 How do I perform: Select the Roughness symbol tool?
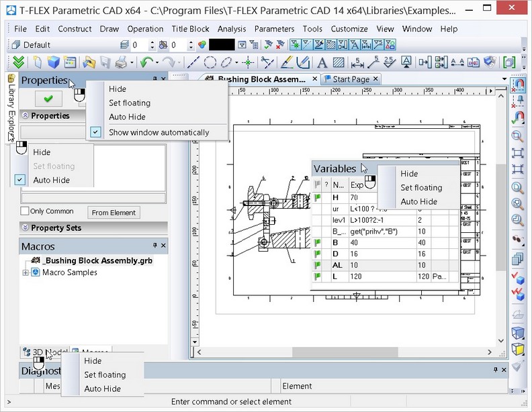click(x=389, y=62)
